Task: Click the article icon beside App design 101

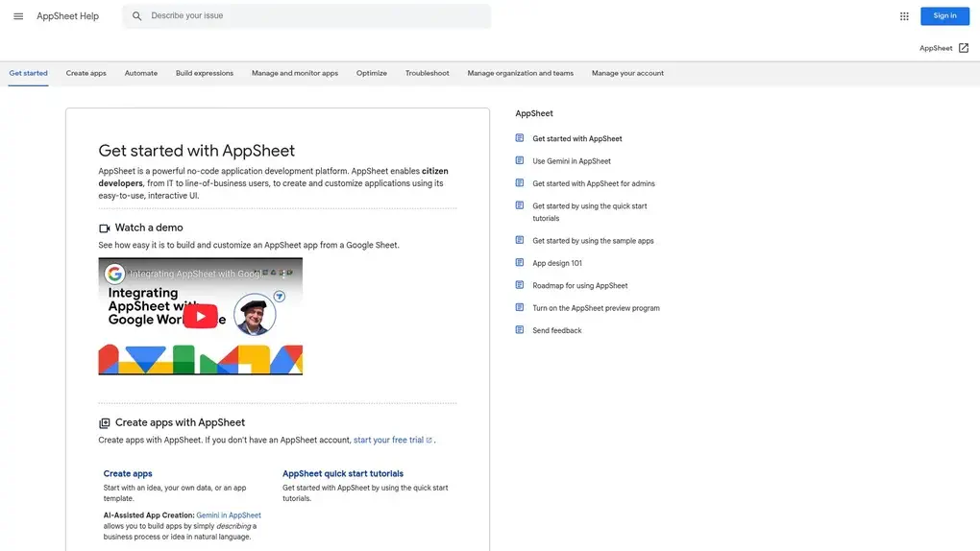Action: [520, 262]
